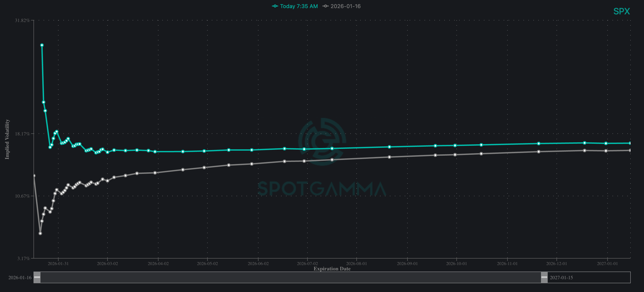Click the 2026-01-31 x-axis tick label

tap(58, 263)
